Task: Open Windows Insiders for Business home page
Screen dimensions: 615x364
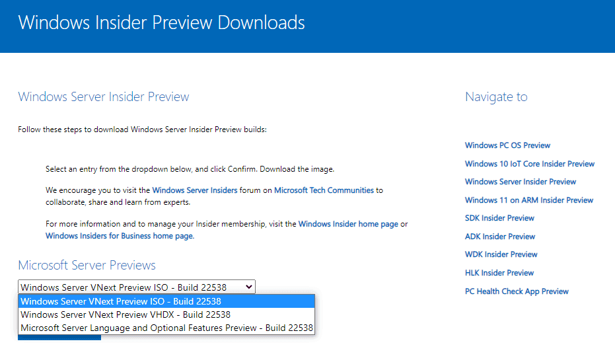Action: coord(120,236)
